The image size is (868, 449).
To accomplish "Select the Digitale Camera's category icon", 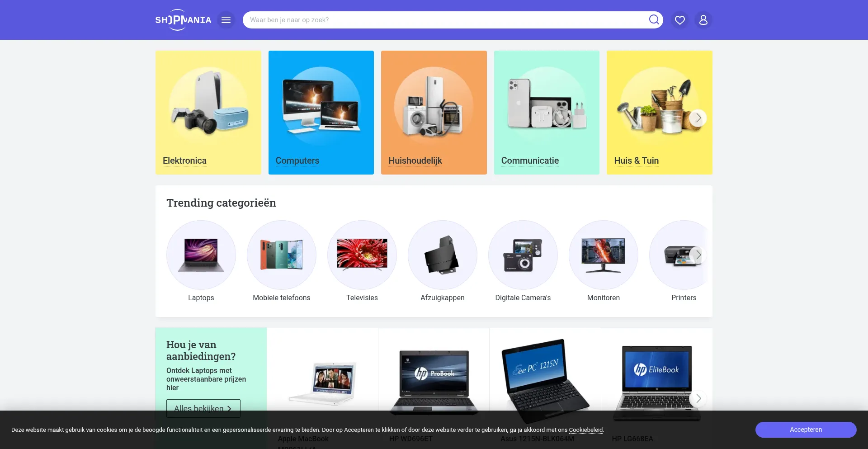I will click(x=523, y=255).
